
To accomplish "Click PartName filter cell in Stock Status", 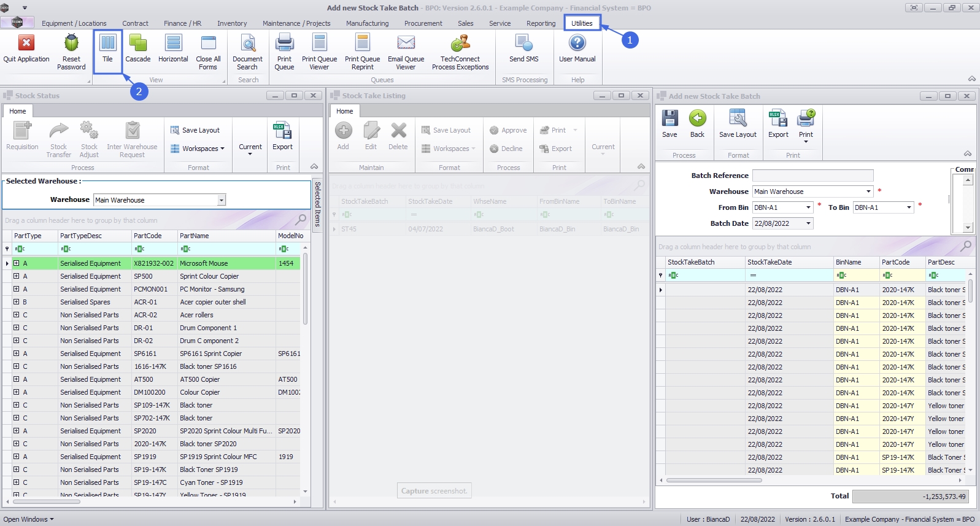I will [226, 249].
